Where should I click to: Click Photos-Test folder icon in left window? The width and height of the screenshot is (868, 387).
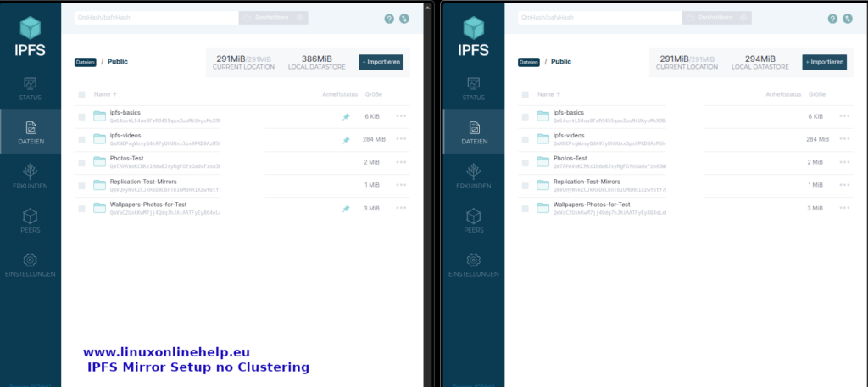[99, 162]
